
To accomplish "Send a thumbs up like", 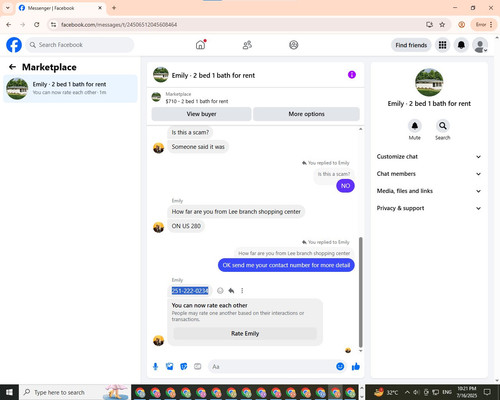I will click(x=356, y=367).
